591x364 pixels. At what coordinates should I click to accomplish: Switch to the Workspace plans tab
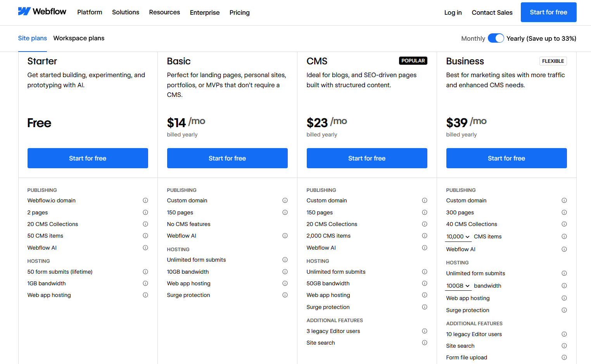(79, 38)
